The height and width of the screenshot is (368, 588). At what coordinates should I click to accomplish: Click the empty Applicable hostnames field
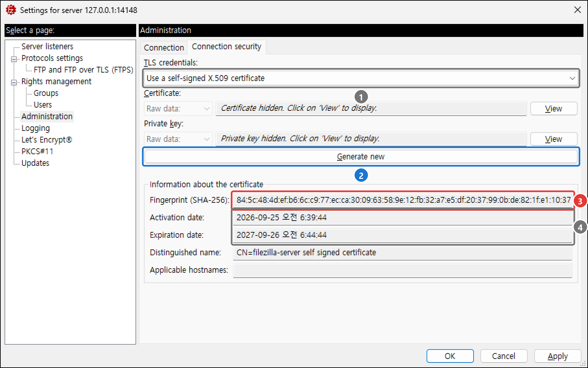[x=403, y=270]
